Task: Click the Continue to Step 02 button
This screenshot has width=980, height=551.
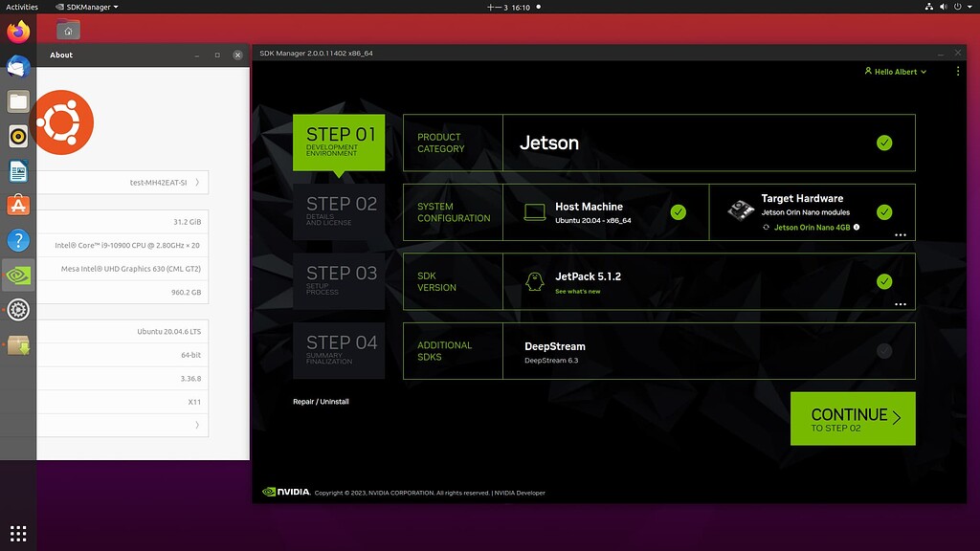Action: [852, 418]
